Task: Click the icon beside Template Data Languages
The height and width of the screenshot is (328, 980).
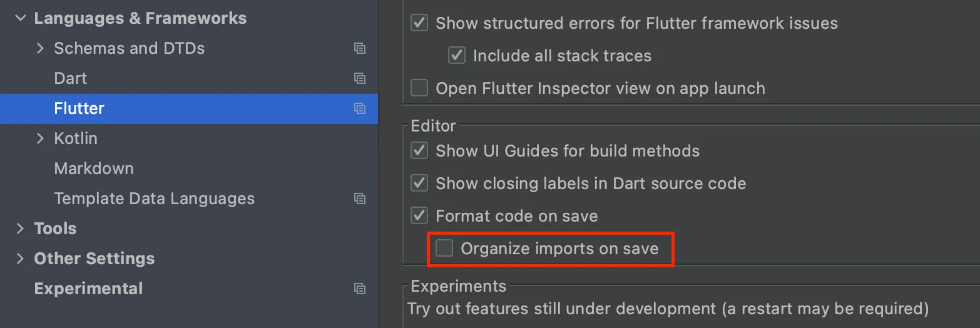Action: point(359,198)
